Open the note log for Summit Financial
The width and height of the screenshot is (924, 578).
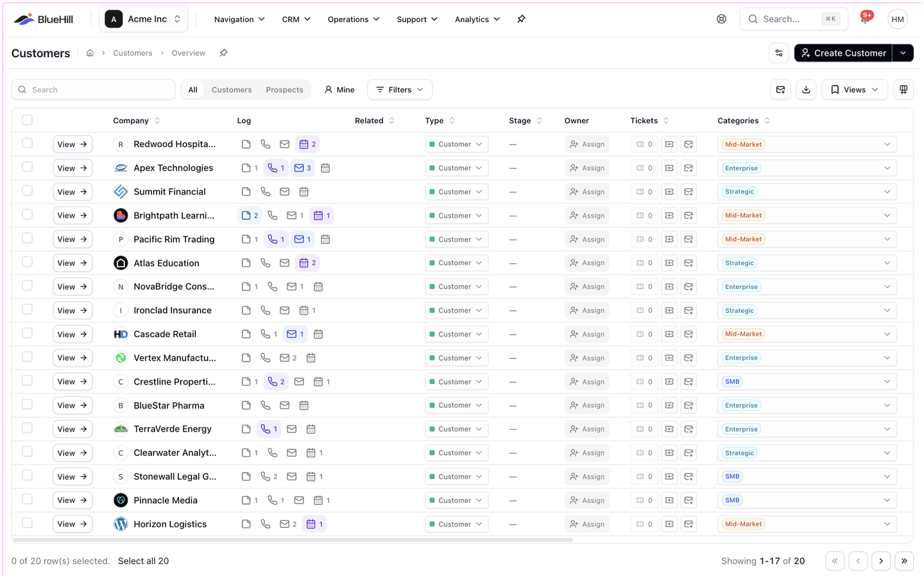246,192
